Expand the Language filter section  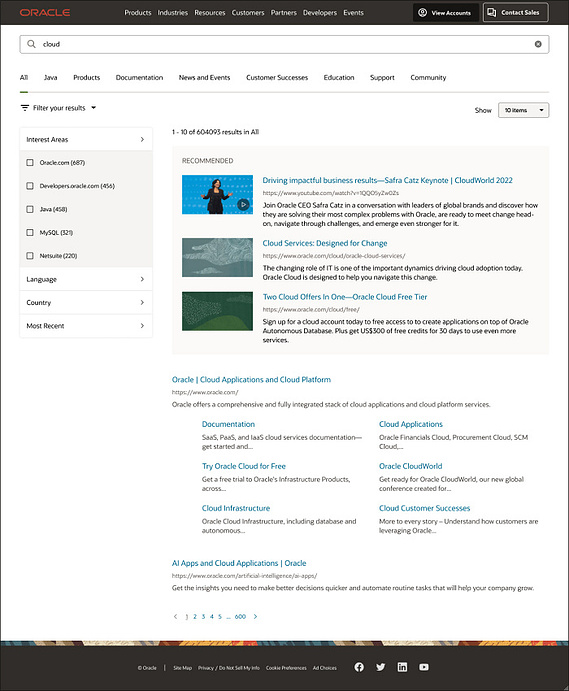coord(86,279)
